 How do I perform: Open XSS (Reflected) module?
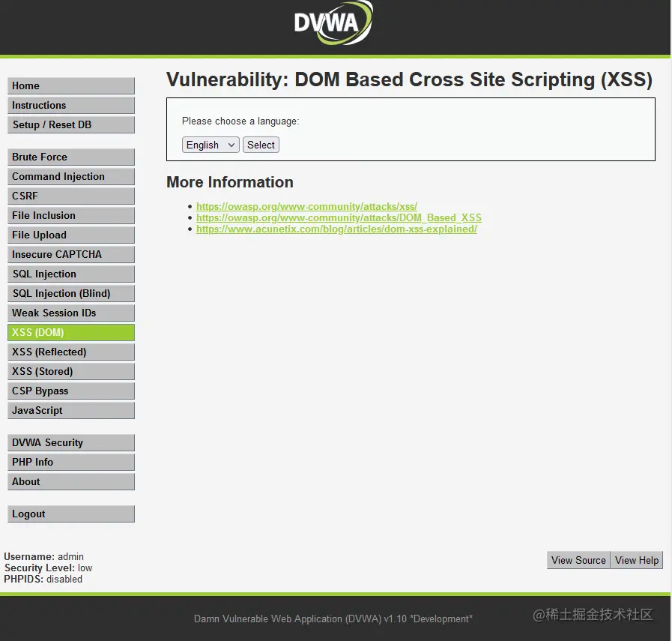point(71,352)
